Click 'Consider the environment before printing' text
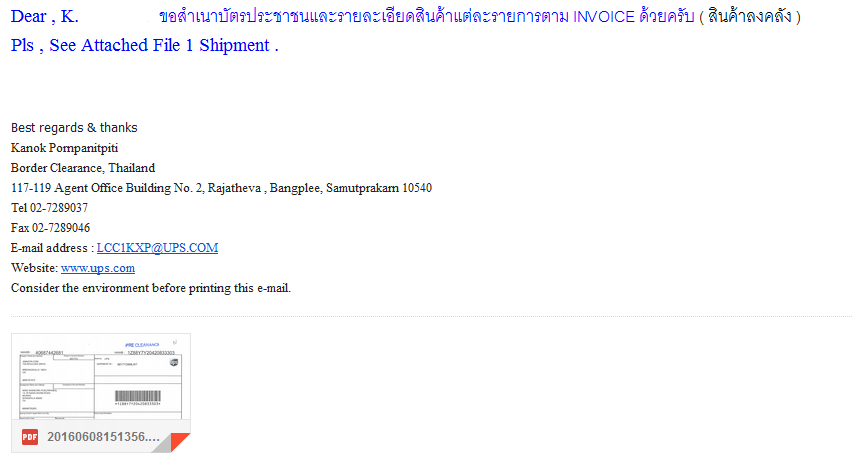Image resolution: width=853 pixels, height=471 pixels. click(151, 288)
